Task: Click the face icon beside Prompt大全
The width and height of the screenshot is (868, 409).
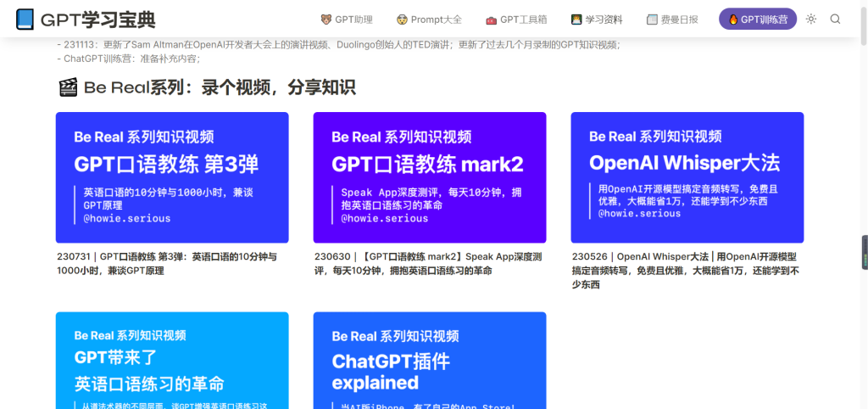Action: 402,20
